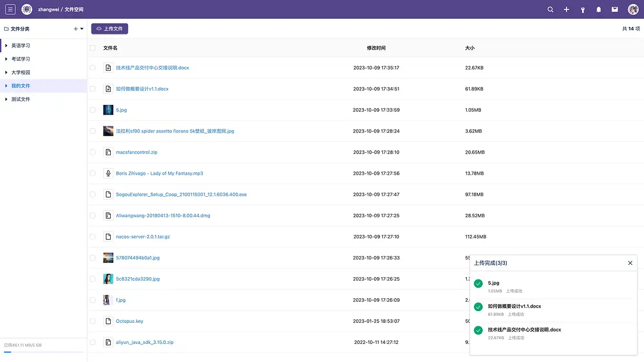Open the notifications bell icon
644x362 pixels.
coord(599,9)
